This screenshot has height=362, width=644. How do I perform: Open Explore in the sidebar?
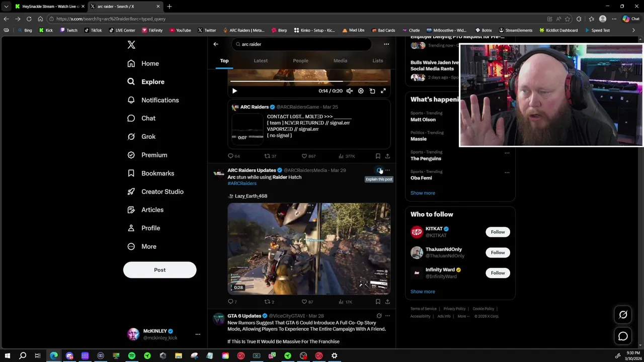click(146, 81)
